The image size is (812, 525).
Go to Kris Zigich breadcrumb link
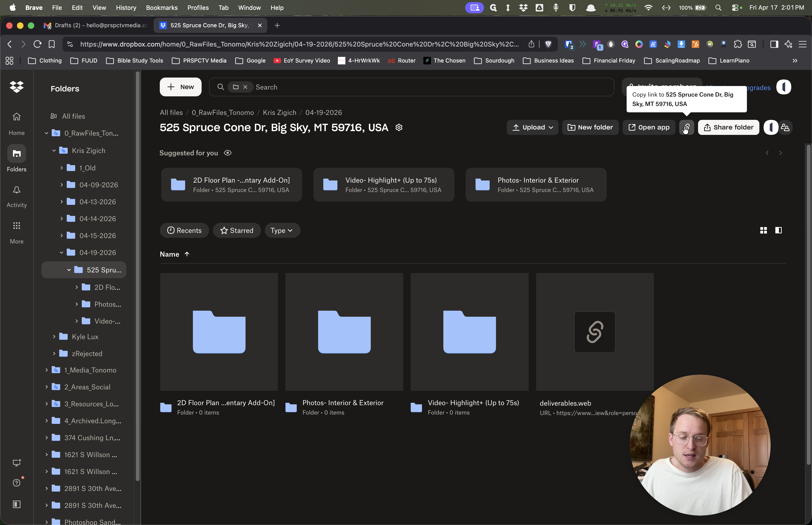(279, 113)
